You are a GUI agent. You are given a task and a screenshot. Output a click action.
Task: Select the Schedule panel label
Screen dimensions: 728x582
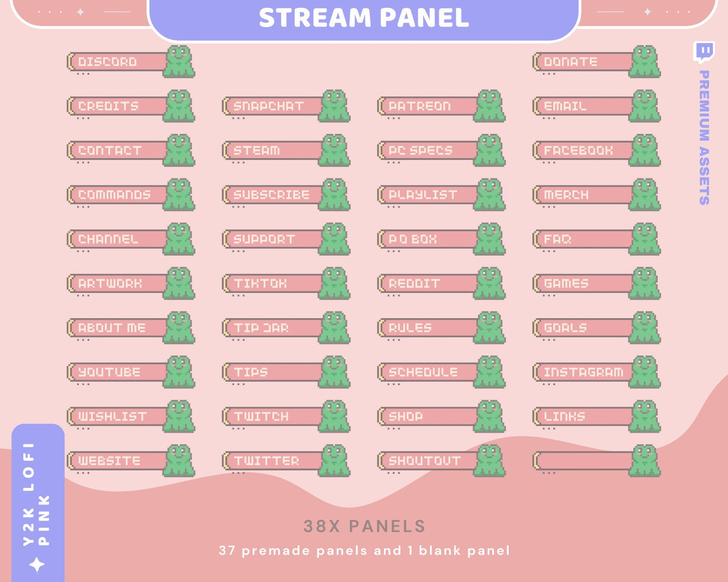pyautogui.click(x=423, y=372)
